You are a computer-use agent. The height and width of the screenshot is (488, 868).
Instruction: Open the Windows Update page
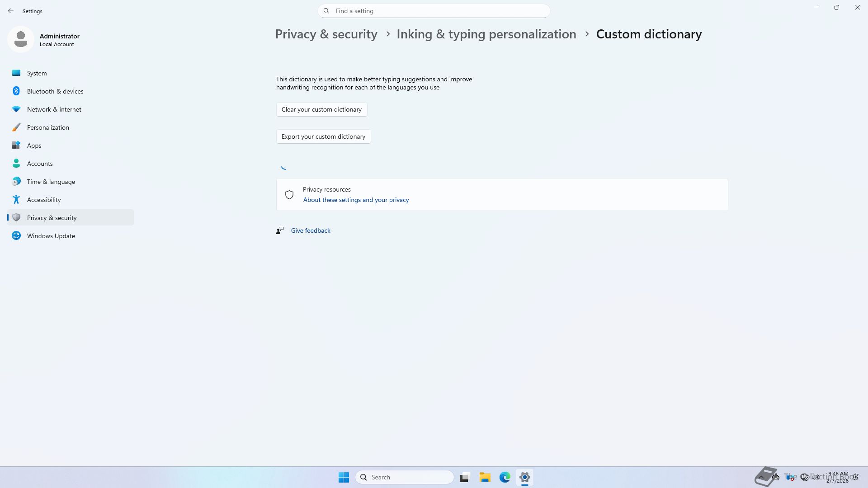point(51,236)
